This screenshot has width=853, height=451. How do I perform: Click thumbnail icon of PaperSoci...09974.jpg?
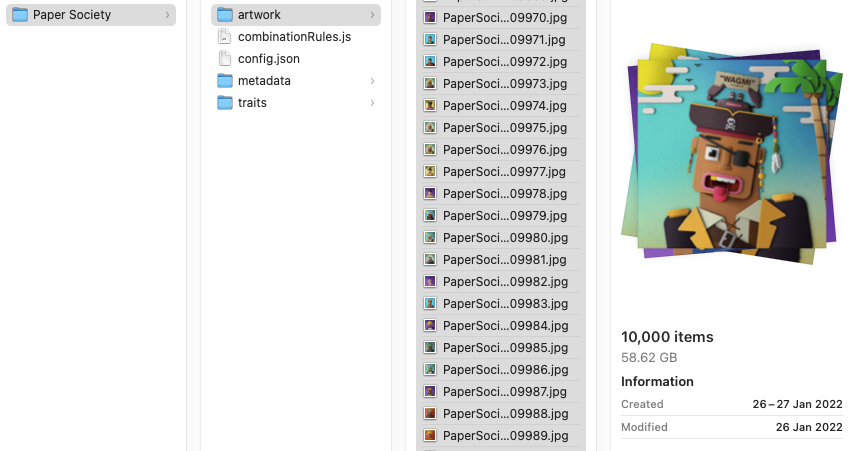tap(430, 106)
